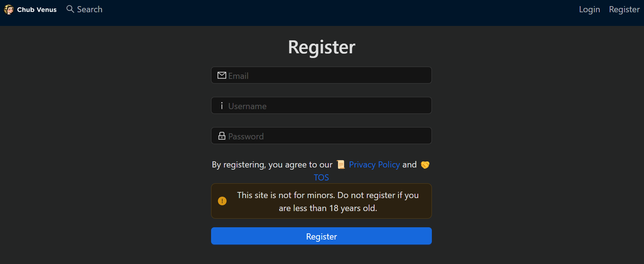Viewport: 644px width, 264px height.
Task: Click the envelope icon in the Email field
Action: 221,75
